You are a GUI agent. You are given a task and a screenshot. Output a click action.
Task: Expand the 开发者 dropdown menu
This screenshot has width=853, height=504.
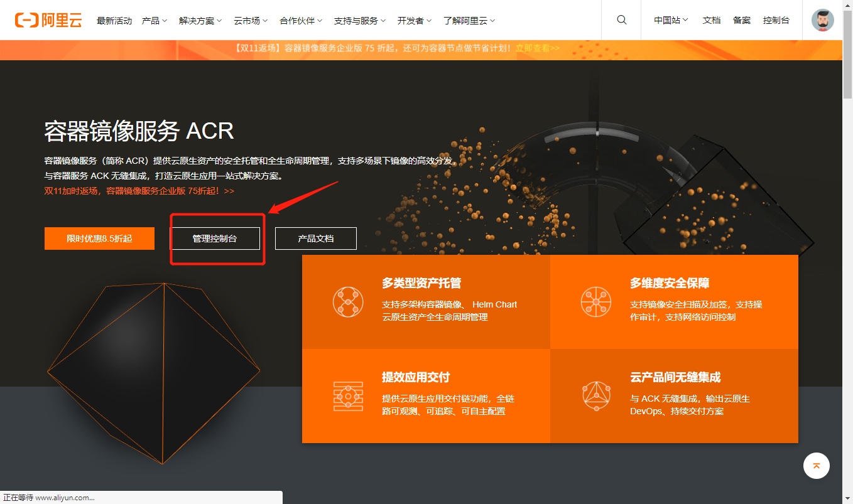point(415,21)
